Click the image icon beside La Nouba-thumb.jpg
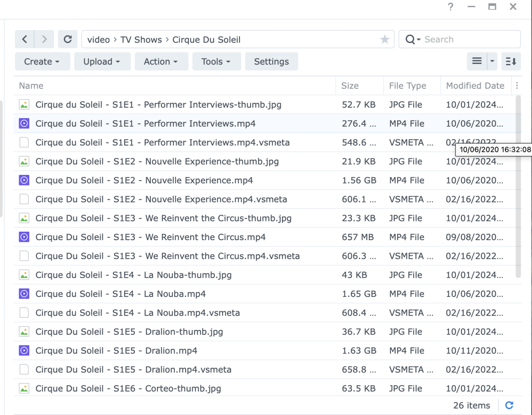Viewport: 532px width, 415px height. tap(24, 275)
